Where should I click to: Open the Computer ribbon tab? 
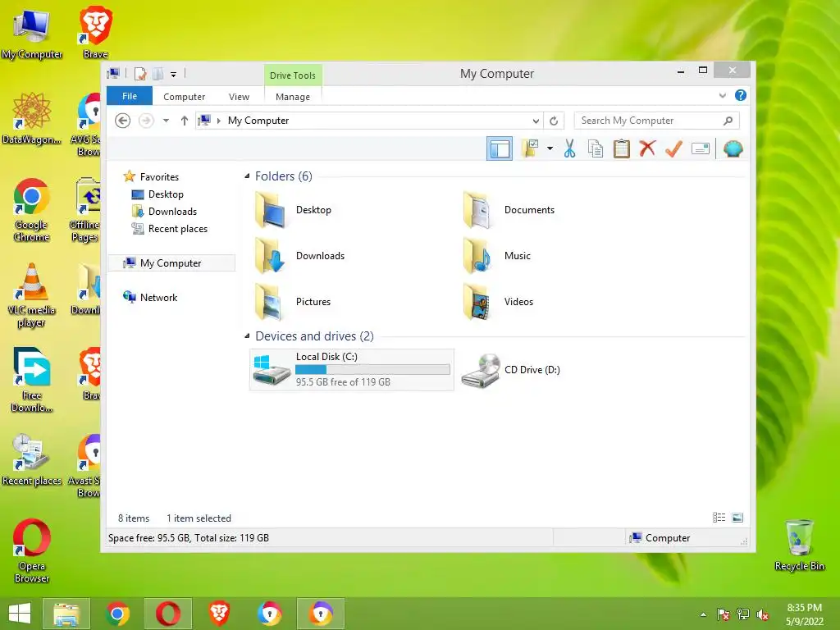(x=185, y=97)
